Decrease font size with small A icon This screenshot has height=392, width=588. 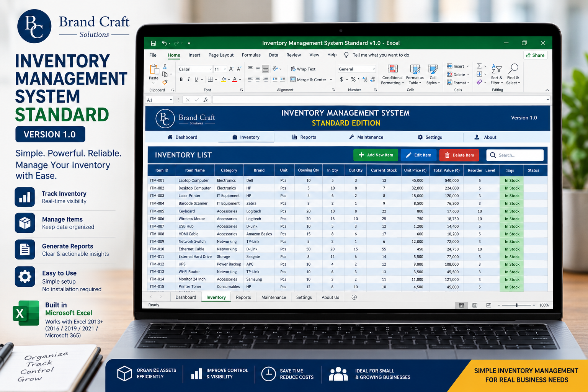[x=239, y=69]
